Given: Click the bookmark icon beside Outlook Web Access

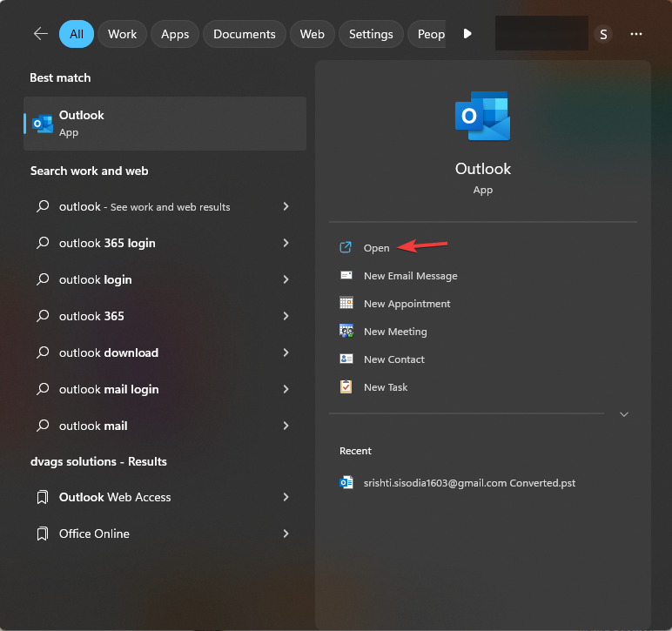Looking at the screenshot, I should [43, 497].
